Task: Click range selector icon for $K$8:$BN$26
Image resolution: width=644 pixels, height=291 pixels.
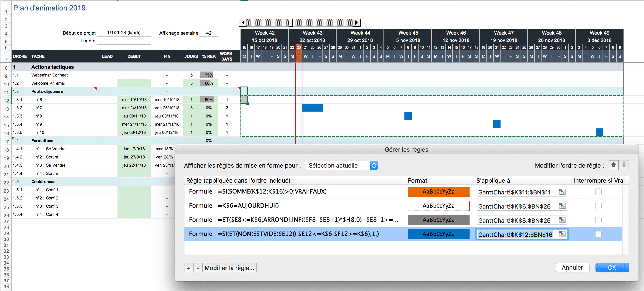Action: (x=562, y=220)
